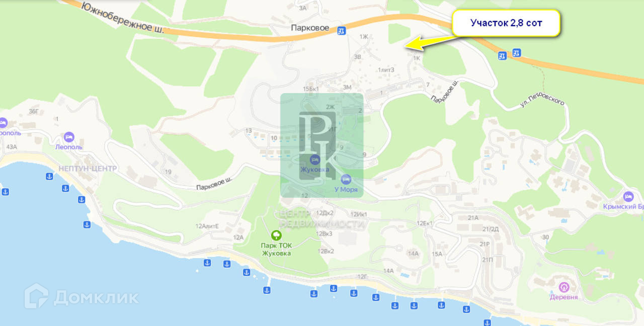Click the Жуковка hotel bed icon

coord(314,160)
